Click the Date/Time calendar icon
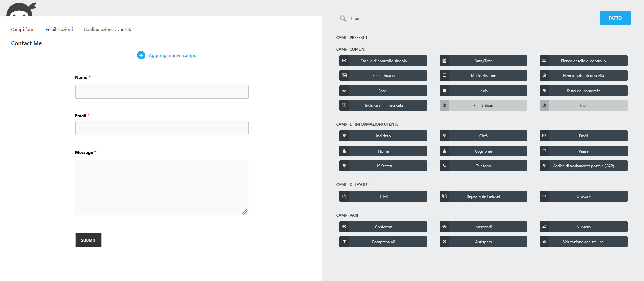The image size is (644, 281). (444, 61)
